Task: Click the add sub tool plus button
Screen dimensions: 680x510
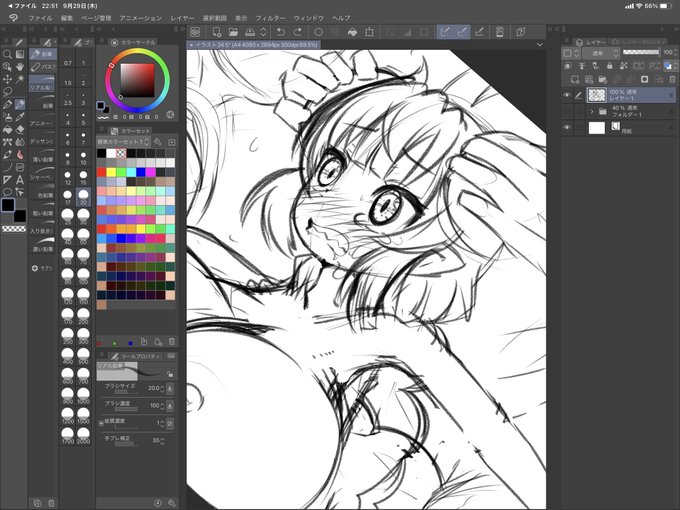Action: point(35,268)
